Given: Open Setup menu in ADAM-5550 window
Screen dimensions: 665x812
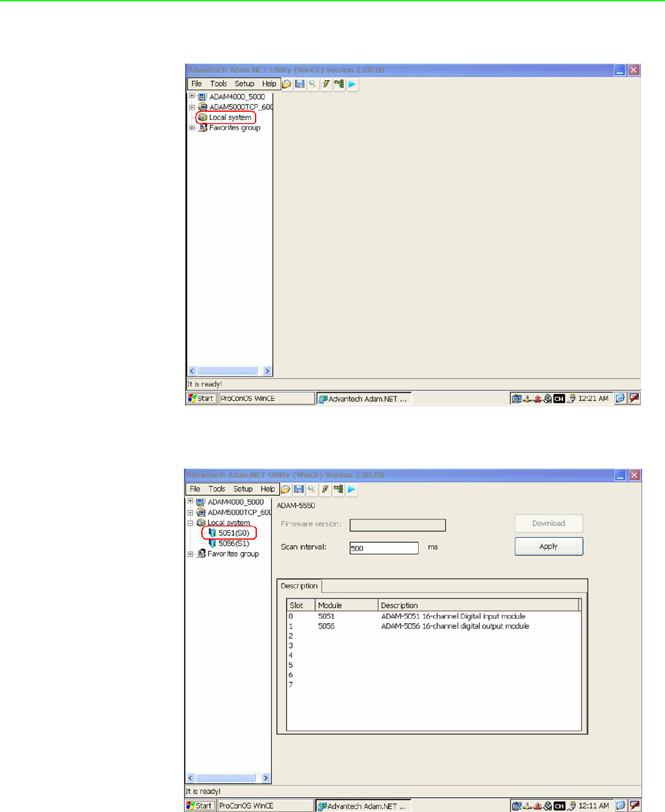Looking at the screenshot, I should click(243, 489).
